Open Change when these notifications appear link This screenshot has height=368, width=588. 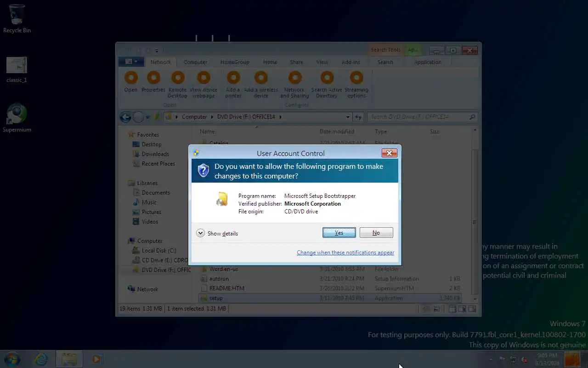pyautogui.click(x=345, y=253)
